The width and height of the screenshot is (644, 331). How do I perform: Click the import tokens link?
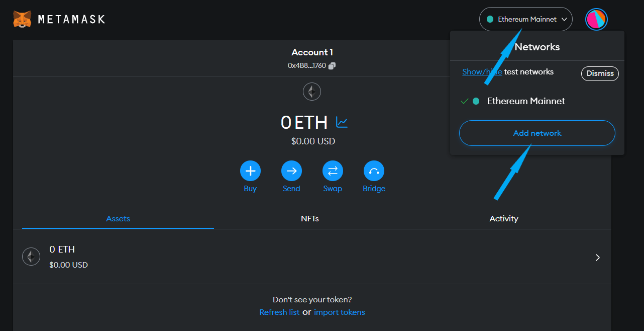[x=340, y=312]
